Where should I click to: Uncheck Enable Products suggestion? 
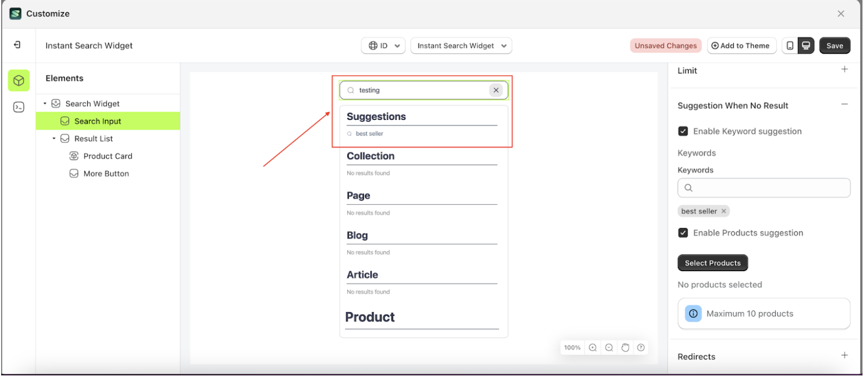683,233
